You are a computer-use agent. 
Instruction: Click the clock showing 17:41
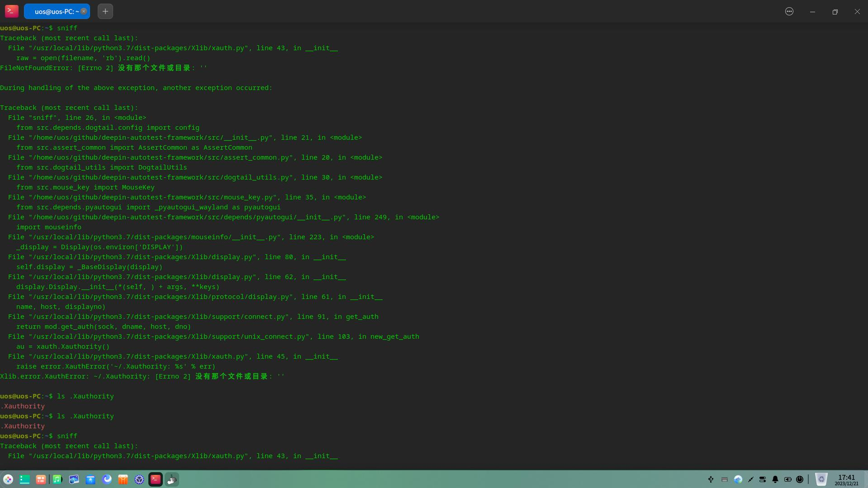[x=846, y=479]
